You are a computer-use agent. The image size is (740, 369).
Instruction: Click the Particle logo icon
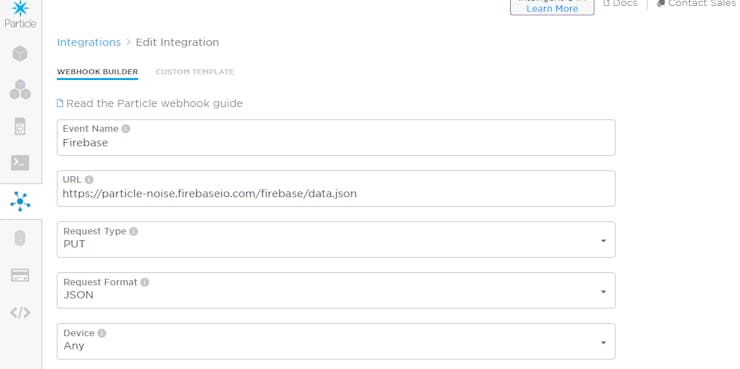click(20, 8)
